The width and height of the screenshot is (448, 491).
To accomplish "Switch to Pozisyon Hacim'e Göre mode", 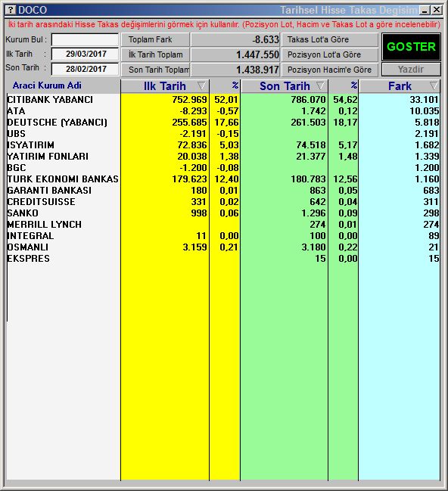I will (330, 70).
